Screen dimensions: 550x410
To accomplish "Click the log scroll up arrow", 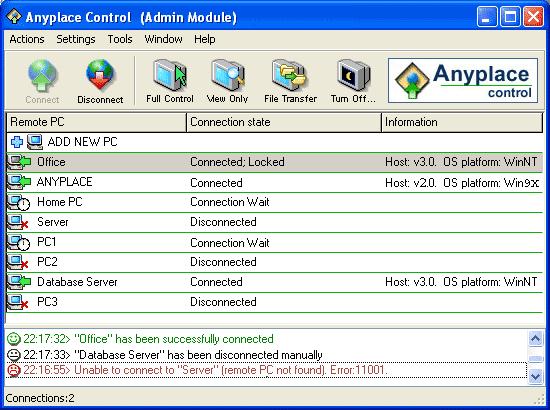I will pos(536,338).
